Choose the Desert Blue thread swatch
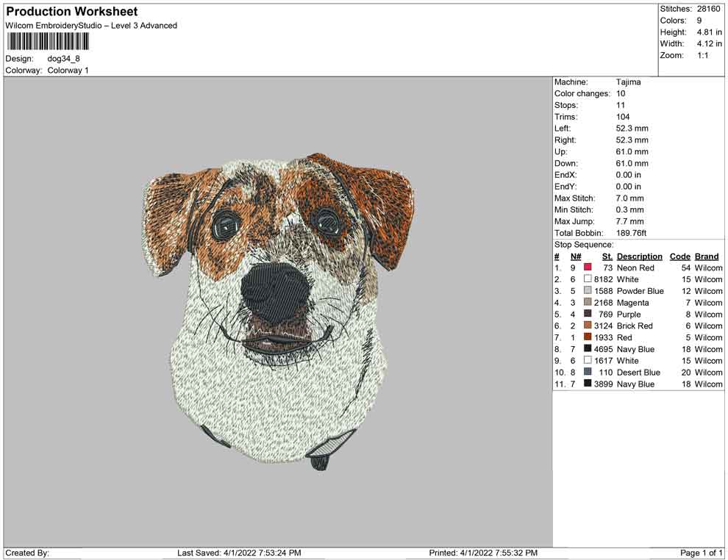728x560 pixels. click(588, 373)
